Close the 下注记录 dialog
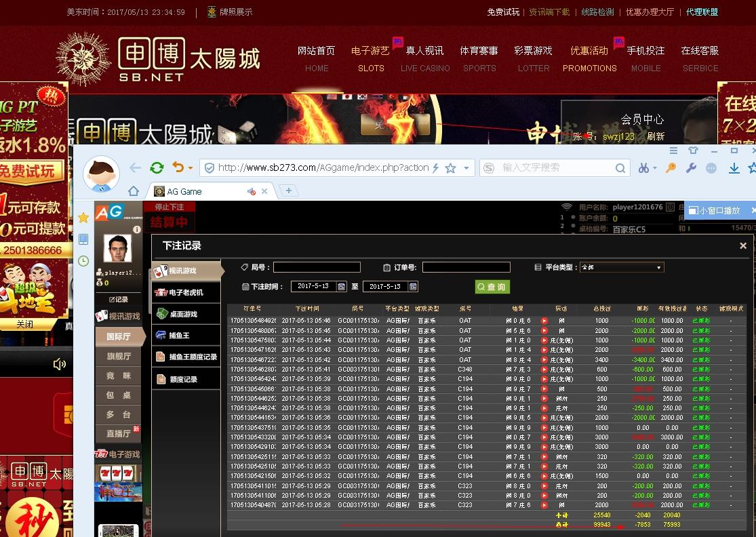The height and width of the screenshot is (537, 756). [743, 246]
